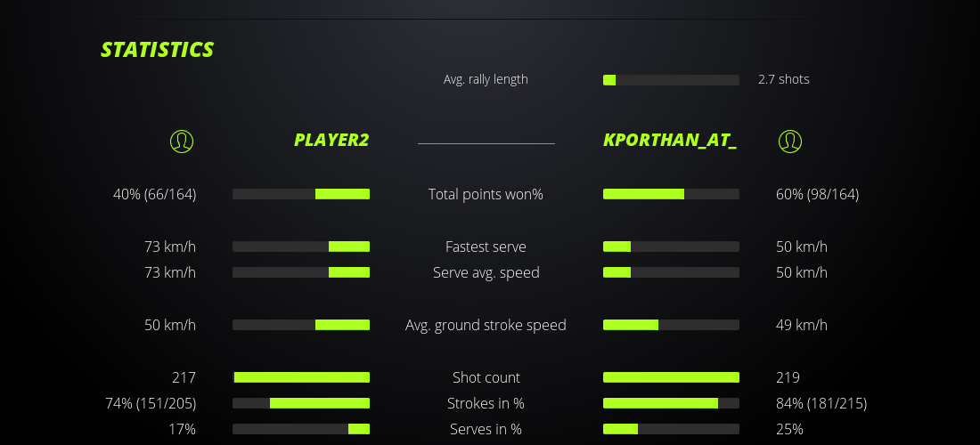This screenshot has height=445, width=980.
Task: Click KPORTHAN_AT_'s Serve avg. speed bar
Action: 671,272
